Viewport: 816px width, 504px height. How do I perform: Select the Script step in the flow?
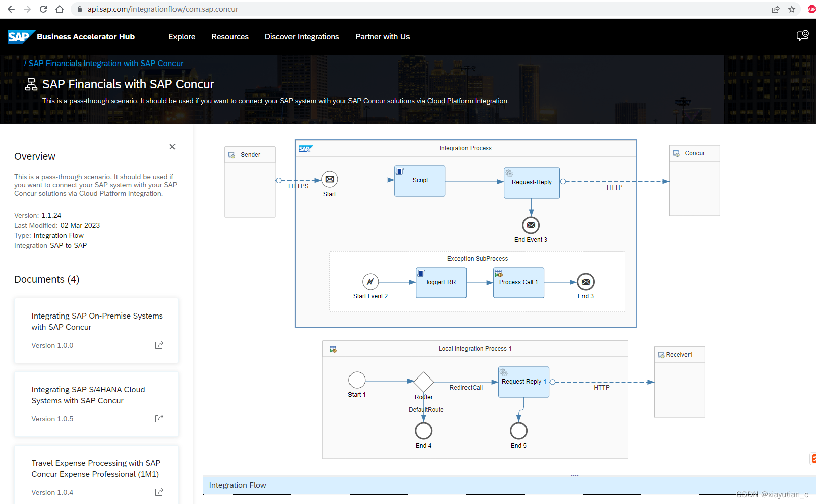point(420,181)
